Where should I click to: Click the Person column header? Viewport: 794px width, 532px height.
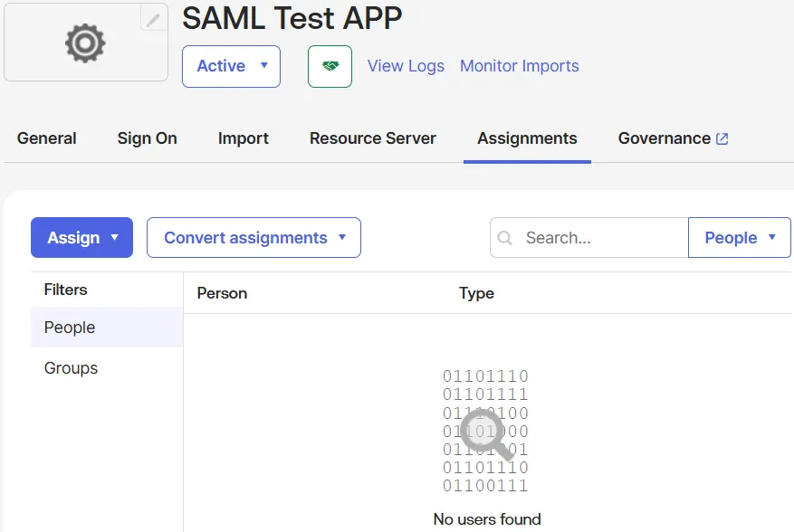222,293
